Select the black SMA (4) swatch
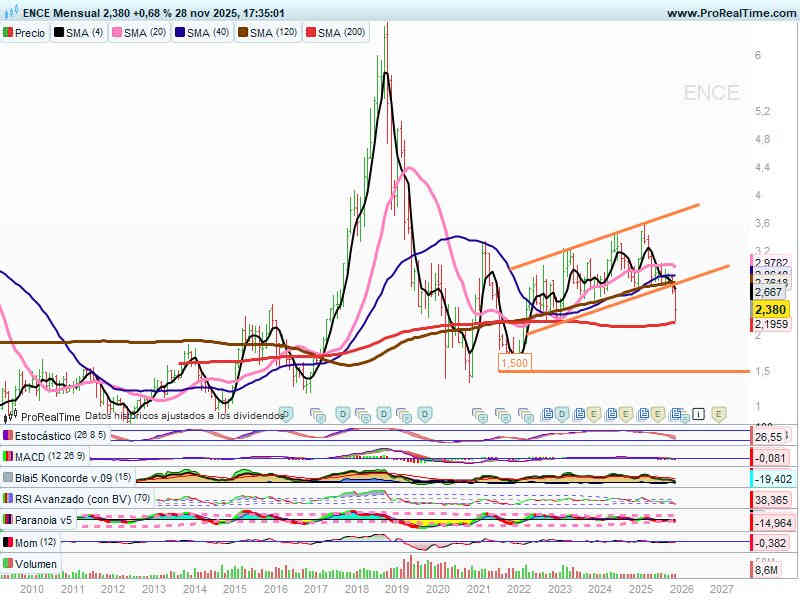 click(60, 33)
